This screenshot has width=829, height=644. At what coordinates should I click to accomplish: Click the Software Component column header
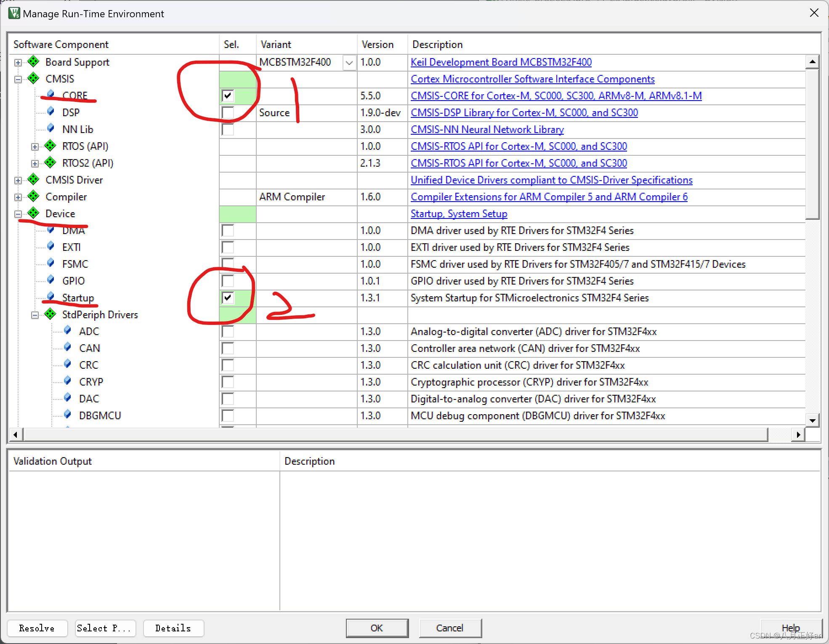point(61,44)
